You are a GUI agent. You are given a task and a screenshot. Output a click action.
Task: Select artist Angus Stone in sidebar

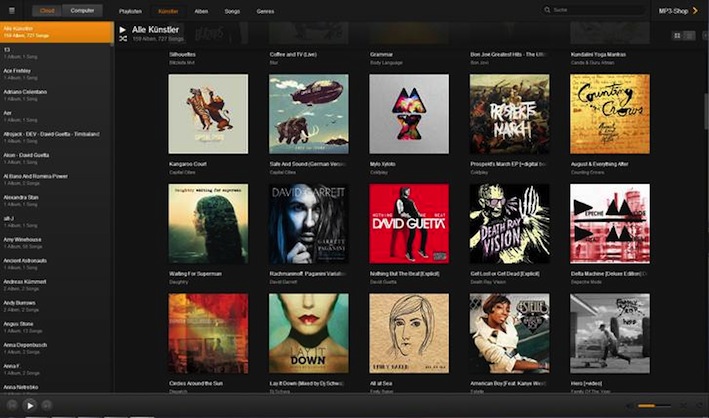click(57, 328)
